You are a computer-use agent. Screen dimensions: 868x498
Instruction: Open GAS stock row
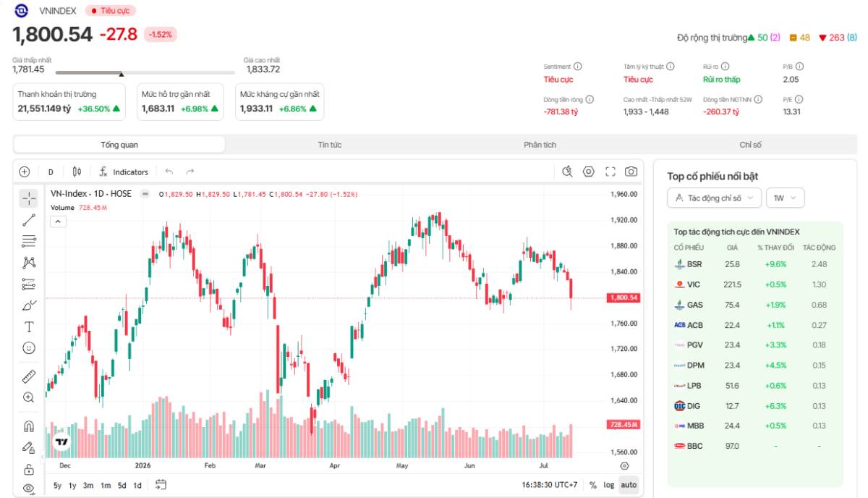754,305
